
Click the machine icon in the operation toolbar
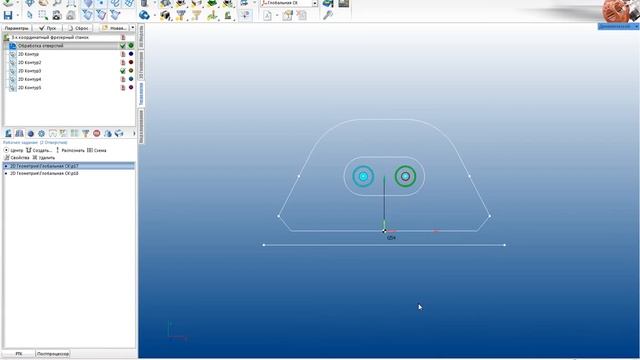point(9,133)
